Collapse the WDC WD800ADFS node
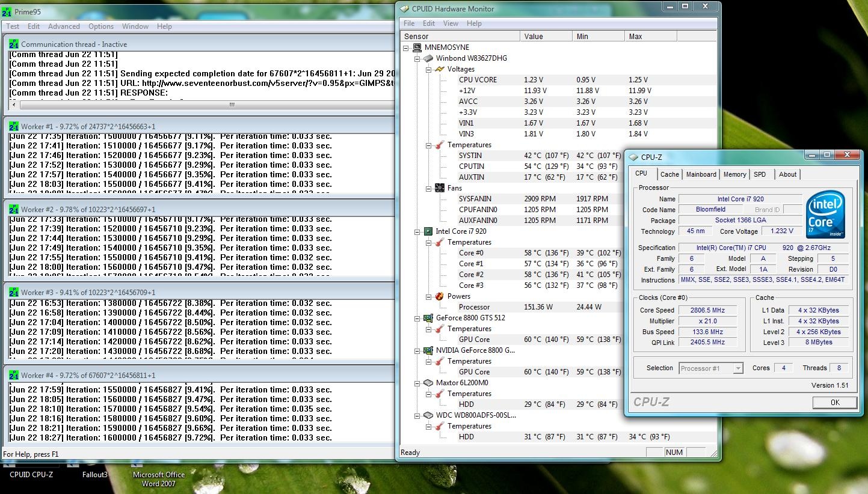The image size is (868, 494). [418, 415]
